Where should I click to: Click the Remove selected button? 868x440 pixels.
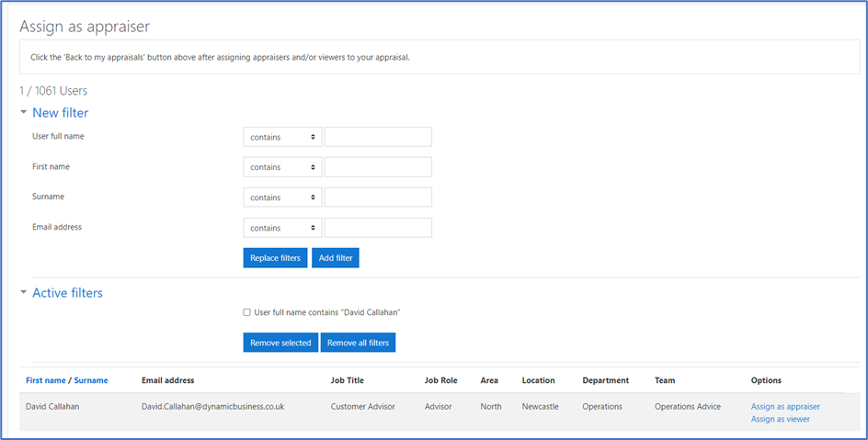click(x=280, y=343)
